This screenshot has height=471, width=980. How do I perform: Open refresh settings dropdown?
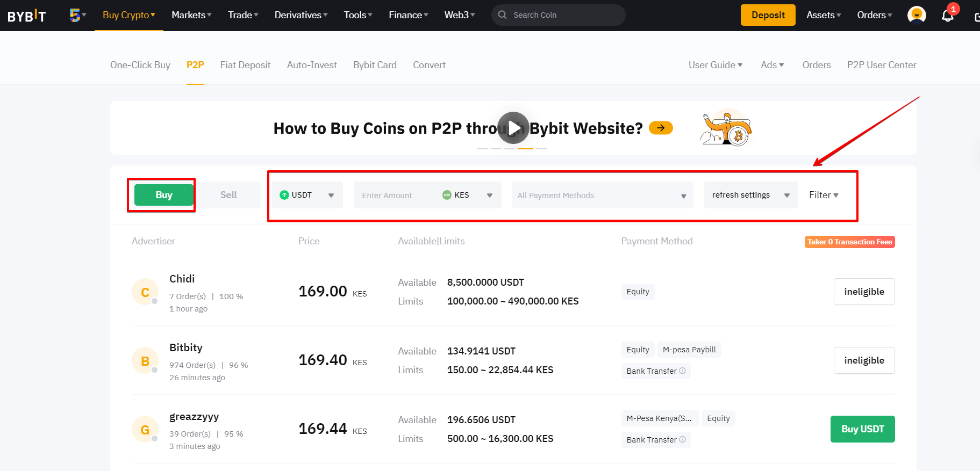click(x=751, y=195)
